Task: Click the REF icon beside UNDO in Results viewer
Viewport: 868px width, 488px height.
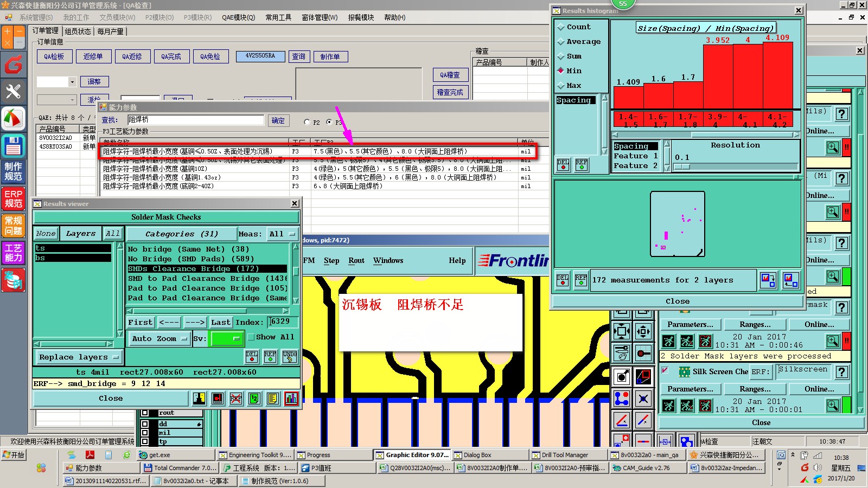Action: (x=270, y=356)
